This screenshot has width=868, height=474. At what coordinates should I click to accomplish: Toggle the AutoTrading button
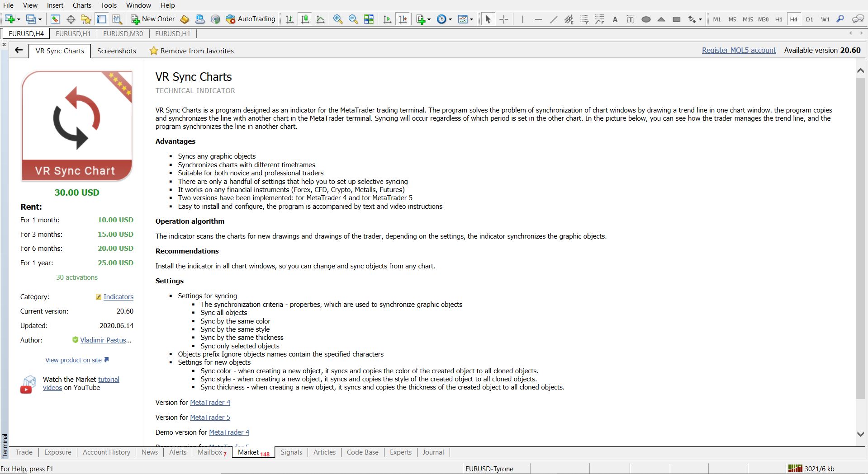pyautogui.click(x=251, y=19)
